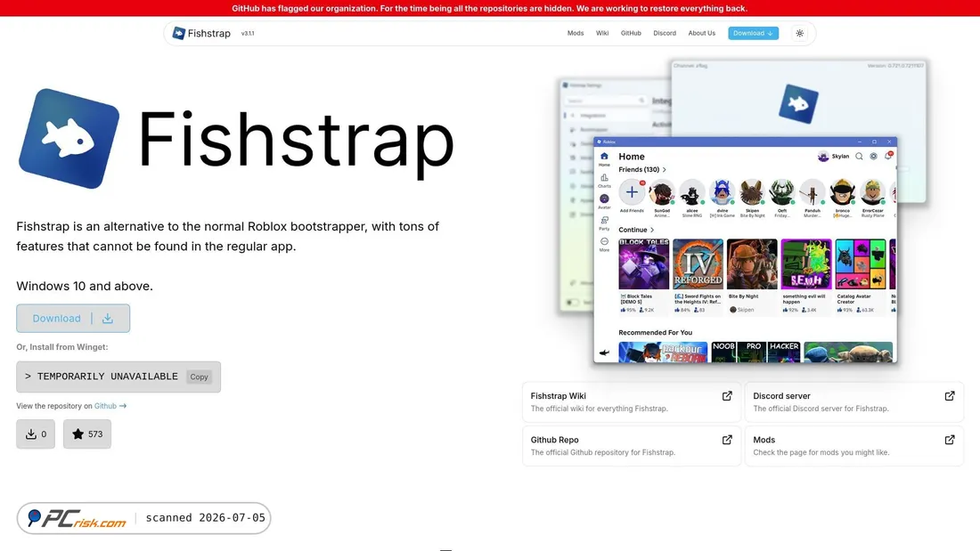Viewport: 980px width, 551px height.
Task: Click the Fishstrap icon in bootstrapper window
Action: pyautogui.click(x=798, y=104)
